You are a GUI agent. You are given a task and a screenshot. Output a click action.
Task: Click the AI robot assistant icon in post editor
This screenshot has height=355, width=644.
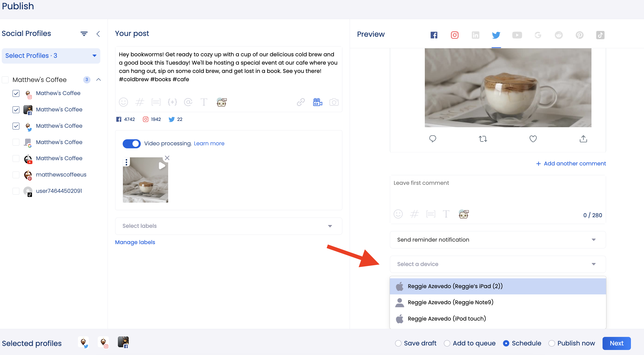221,102
